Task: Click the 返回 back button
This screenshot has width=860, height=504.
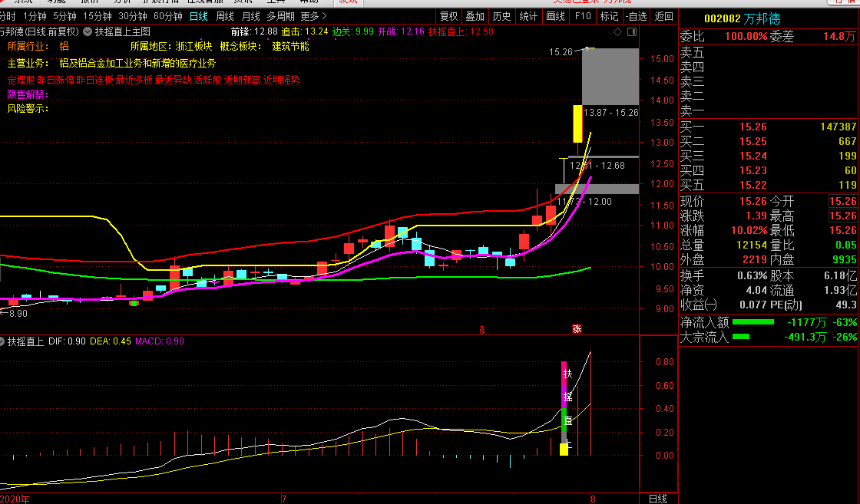Action: click(x=663, y=16)
